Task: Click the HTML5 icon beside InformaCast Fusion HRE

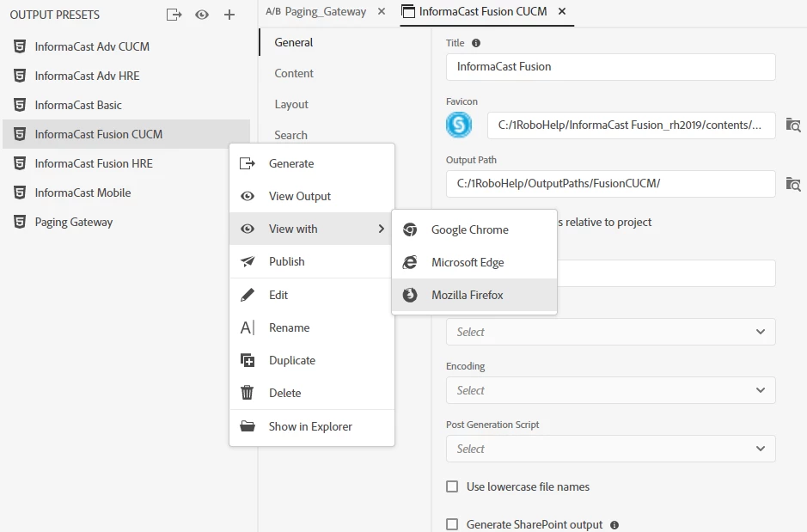Action: (20, 163)
